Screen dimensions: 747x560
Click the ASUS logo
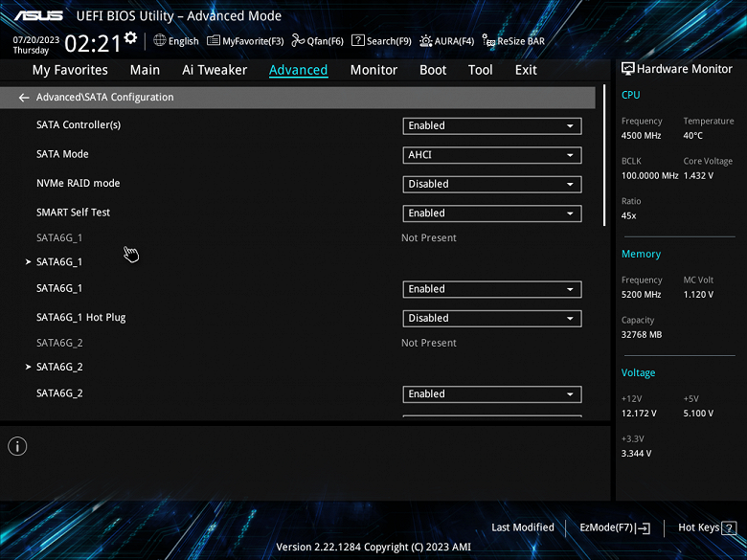coord(38,15)
